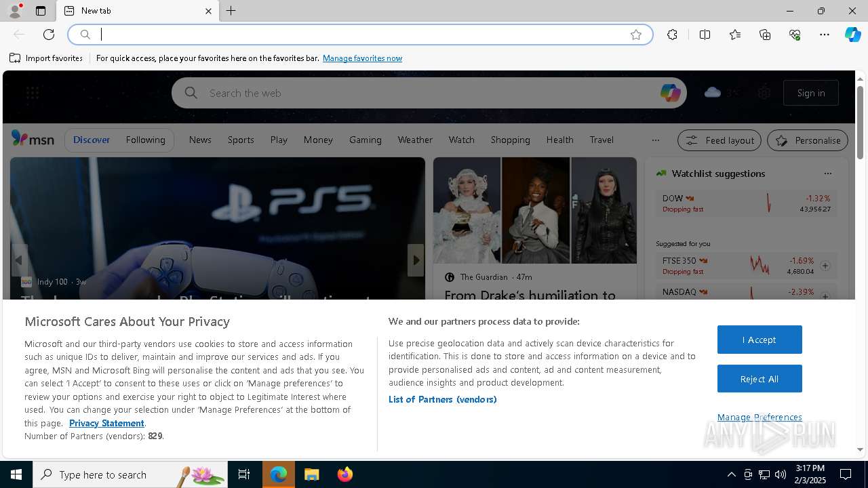The height and width of the screenshot is (488, 868).
Task: Open Windows Start menu
Action: pos(16,474)
